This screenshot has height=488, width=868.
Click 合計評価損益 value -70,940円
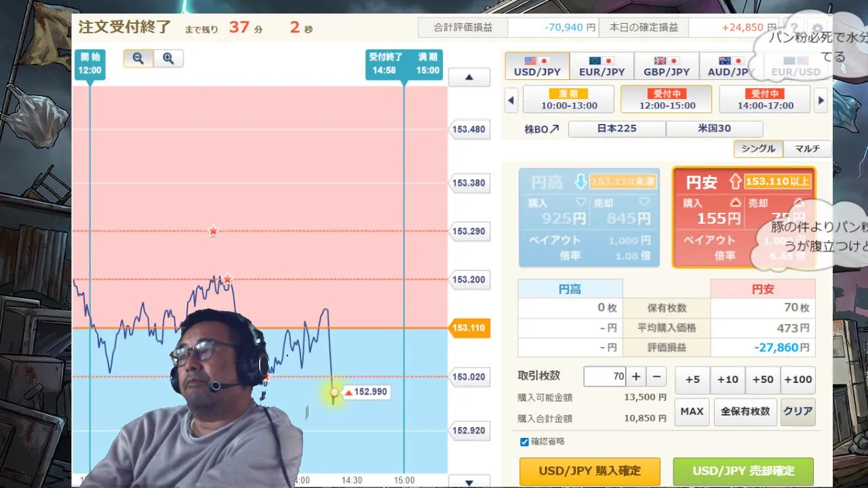point(570,28)
